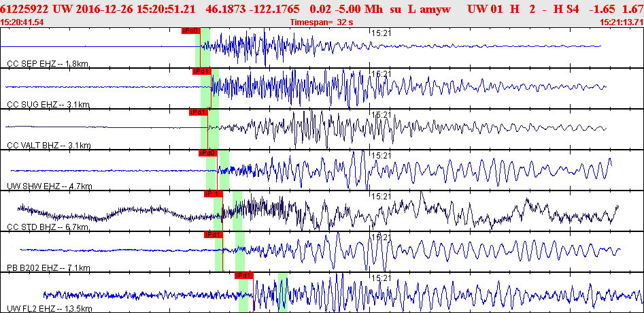Select the iPd1 pick flag on VALT trace

(199, 112)
